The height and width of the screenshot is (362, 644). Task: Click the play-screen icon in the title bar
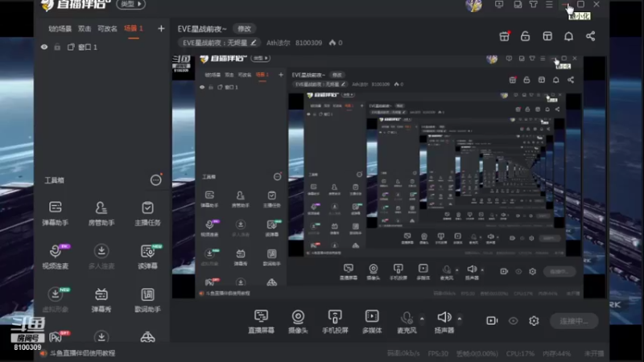(499, 5)
